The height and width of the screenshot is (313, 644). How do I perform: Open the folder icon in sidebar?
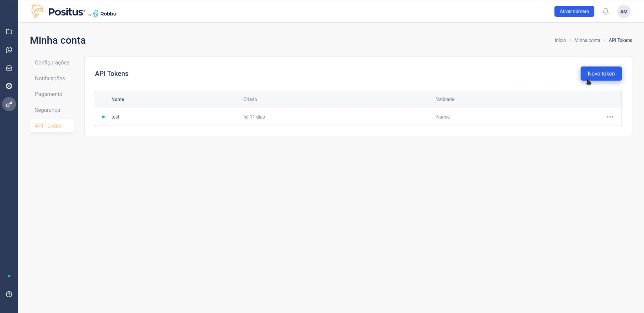(x=9, y=32)
